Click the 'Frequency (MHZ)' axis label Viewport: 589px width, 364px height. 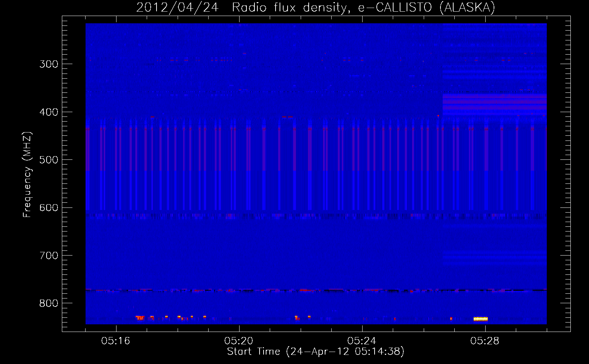[x=27, y=174]
